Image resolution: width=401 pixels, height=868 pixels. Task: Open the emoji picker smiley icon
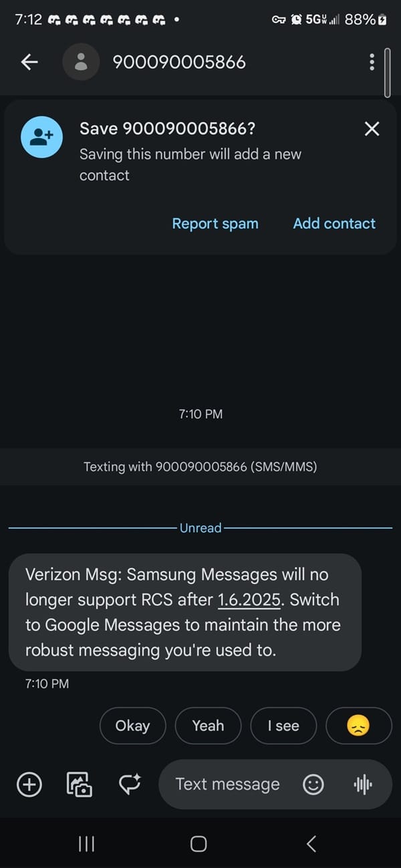[313, 785]
